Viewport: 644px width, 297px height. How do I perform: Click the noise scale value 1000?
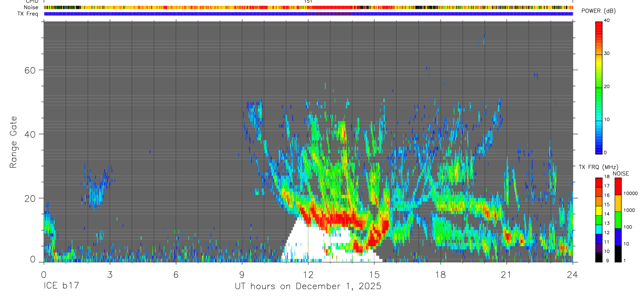630,210
